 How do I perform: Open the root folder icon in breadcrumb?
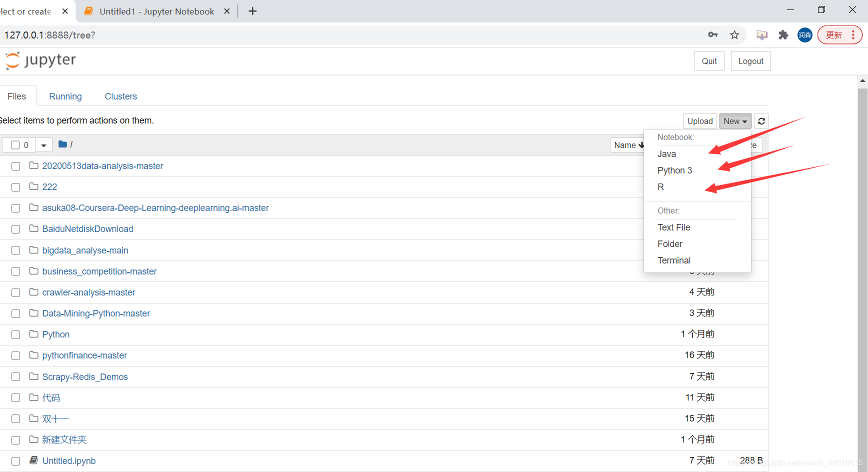click(x=62, y=144)
